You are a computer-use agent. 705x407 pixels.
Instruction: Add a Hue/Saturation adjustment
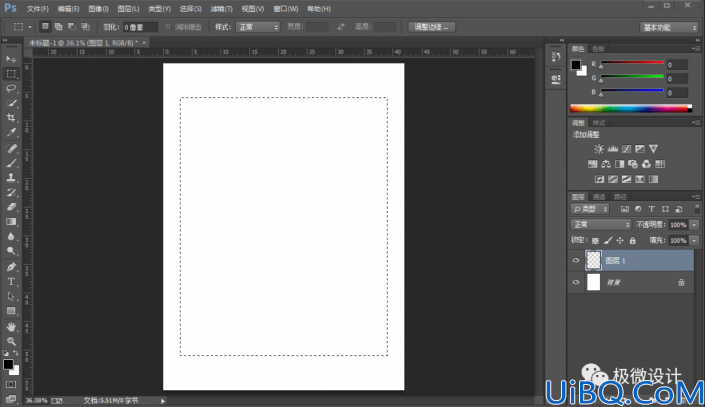593,164
